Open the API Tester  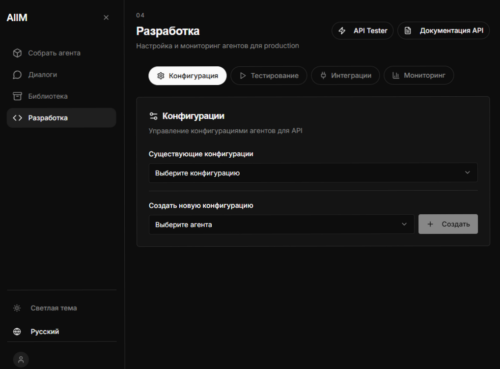362,31
